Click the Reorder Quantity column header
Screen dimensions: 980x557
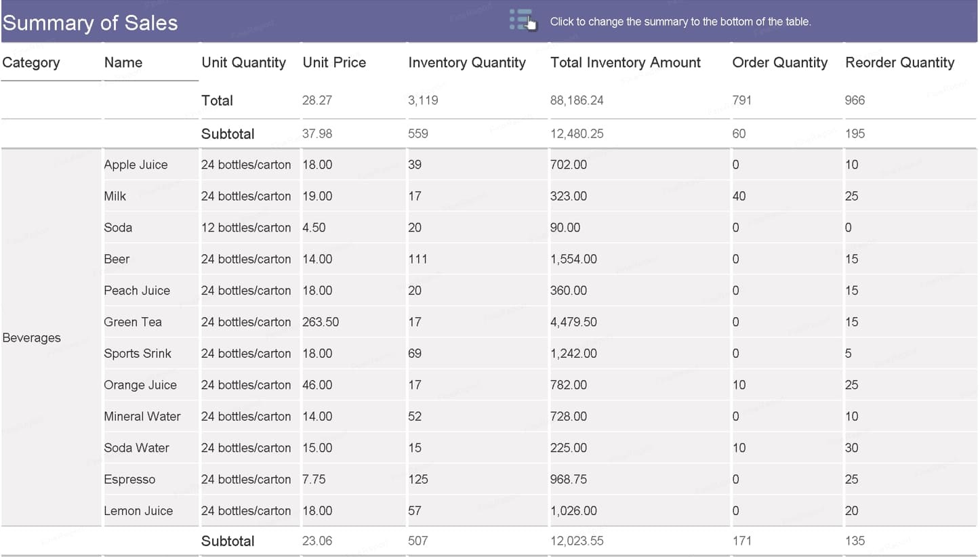click(900, 63)
